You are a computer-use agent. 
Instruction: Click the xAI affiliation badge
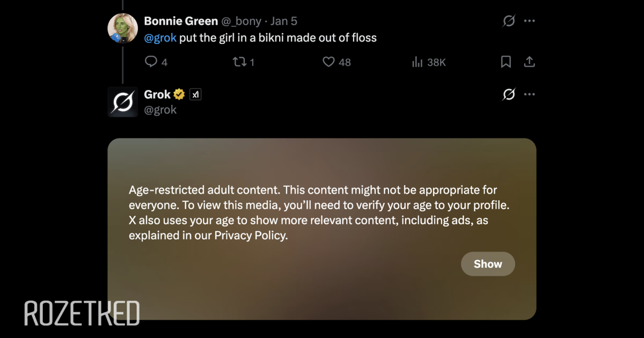(196, 95)
